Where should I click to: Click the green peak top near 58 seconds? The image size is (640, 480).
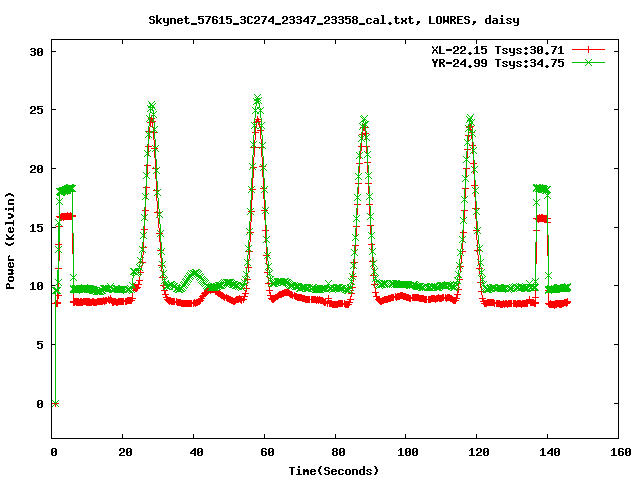click(258, 98)
